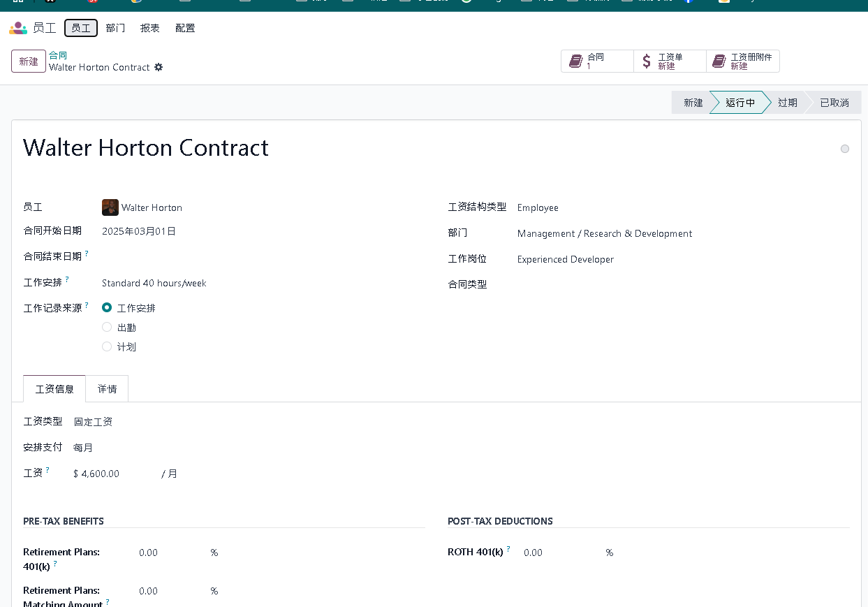Screen dimensions: 868x607
Task: Click the 合同 breadcrumb link
Action: pyautogui.click(x=58, y=55)
